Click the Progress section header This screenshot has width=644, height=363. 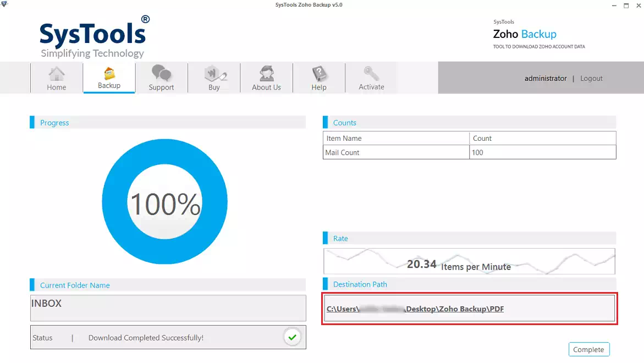[168, 122]
